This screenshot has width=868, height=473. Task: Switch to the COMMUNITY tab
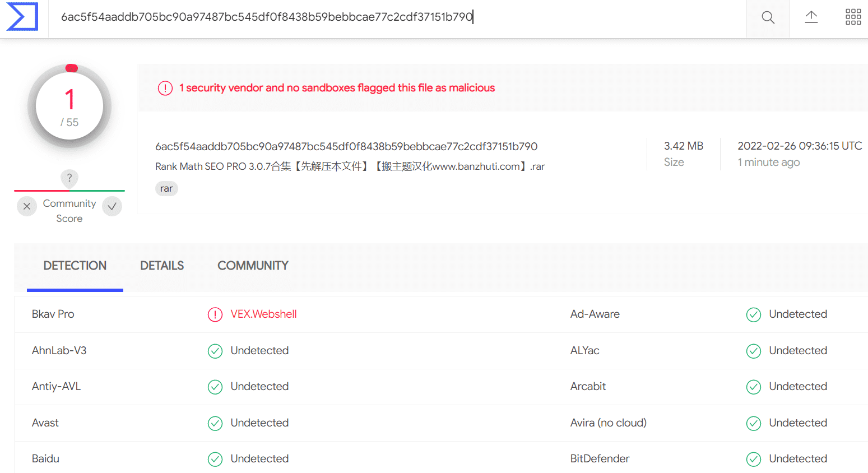[x=253, y=266]
